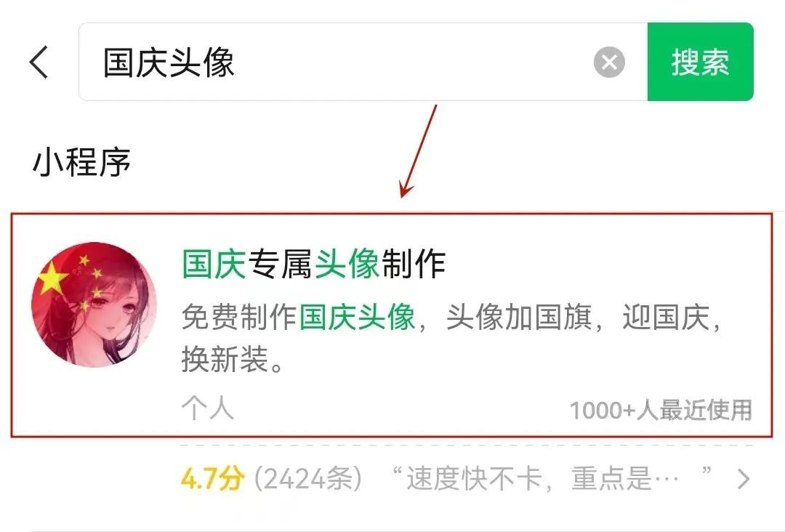Clear the search text with the X icon
This screenshot has width=785, height=532.
point(609,63)
